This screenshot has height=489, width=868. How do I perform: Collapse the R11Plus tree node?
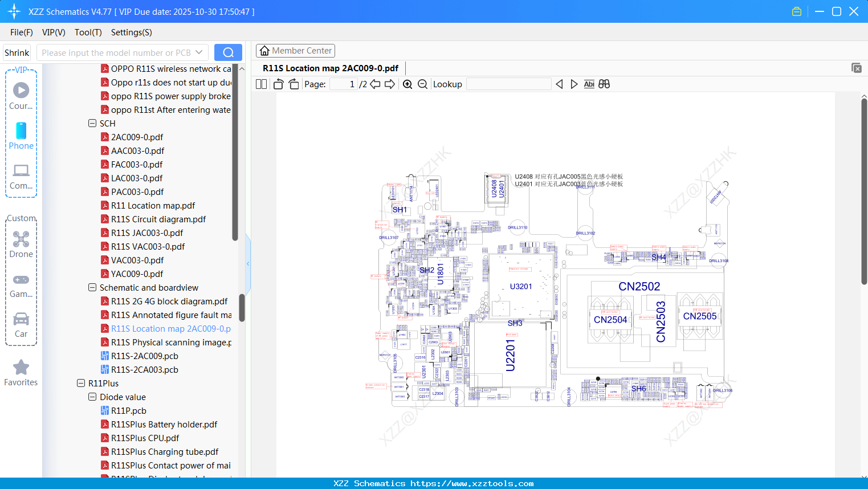[81, 383]
